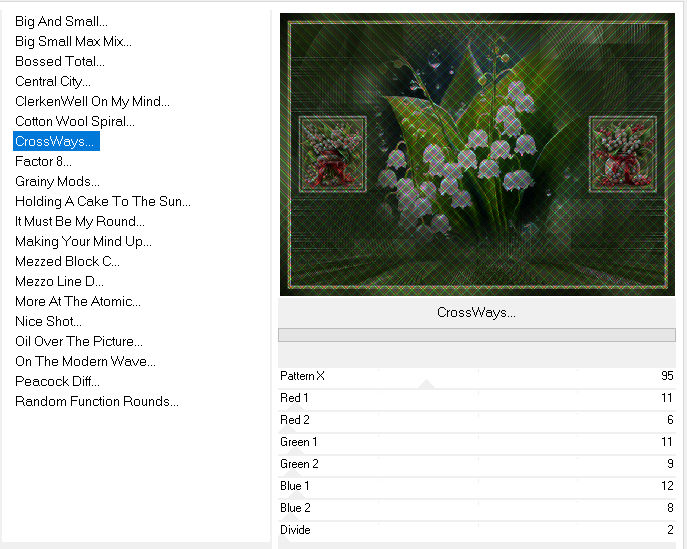
Task: Pick Random Function Rounds... filter
Action: (96, 402)
